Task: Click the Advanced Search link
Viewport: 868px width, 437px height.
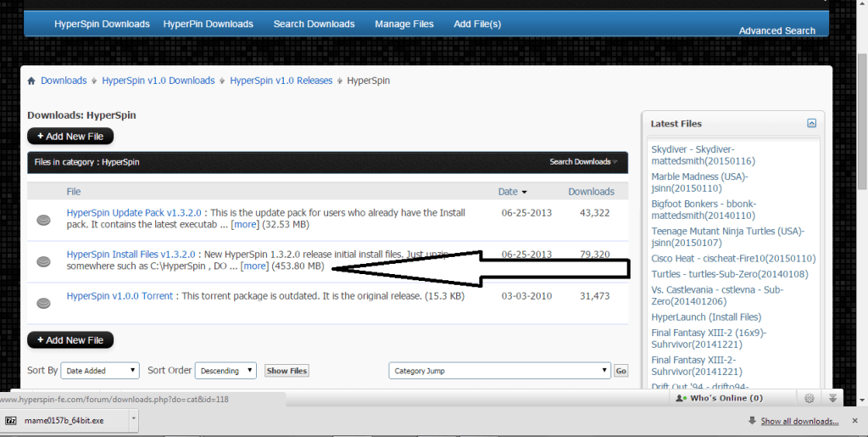Action: click(x=776, y=31)
